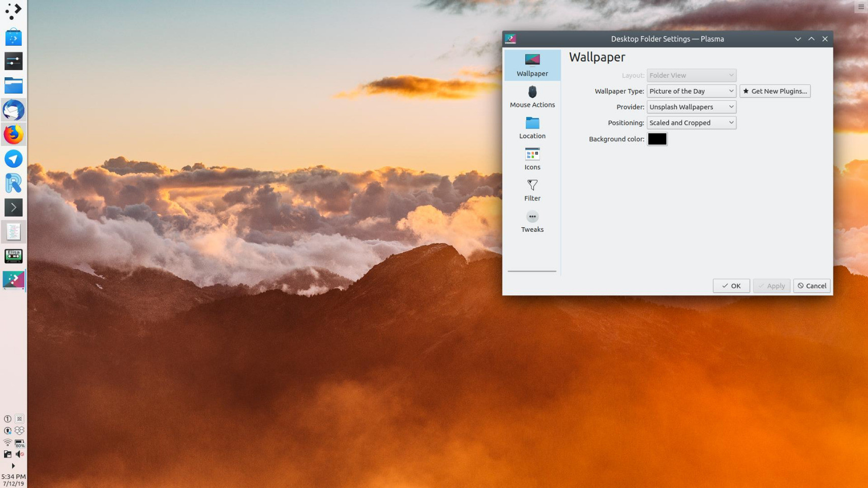The width and height of the screenshot is (868, 488).
Task: Click the muted volume tray icon
Action: tap(19, 454)
